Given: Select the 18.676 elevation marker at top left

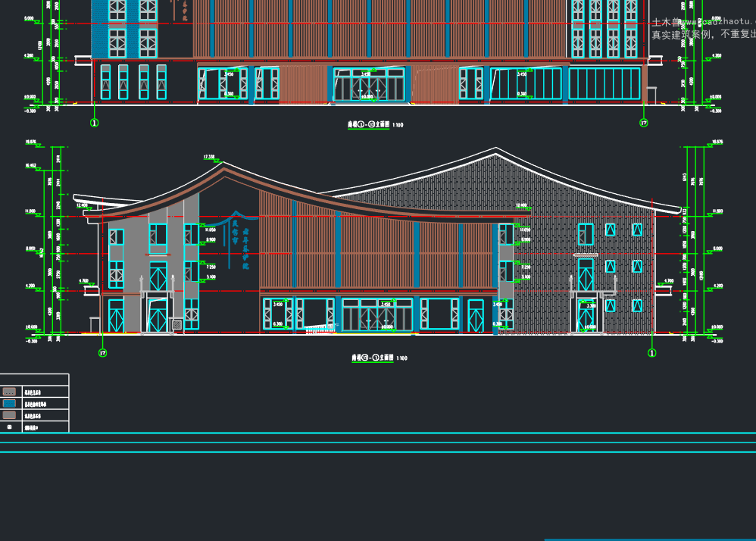Looking at the screenshot, I should pos(33,143).
